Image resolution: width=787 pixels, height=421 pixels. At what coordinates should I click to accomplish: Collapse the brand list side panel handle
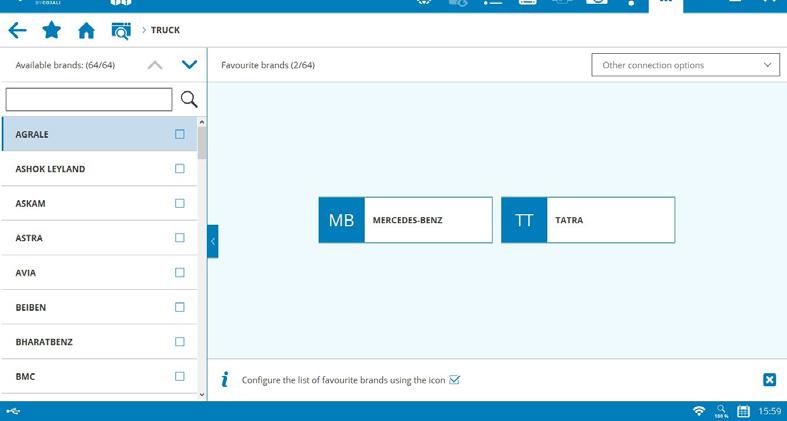(x=213, y=241)
